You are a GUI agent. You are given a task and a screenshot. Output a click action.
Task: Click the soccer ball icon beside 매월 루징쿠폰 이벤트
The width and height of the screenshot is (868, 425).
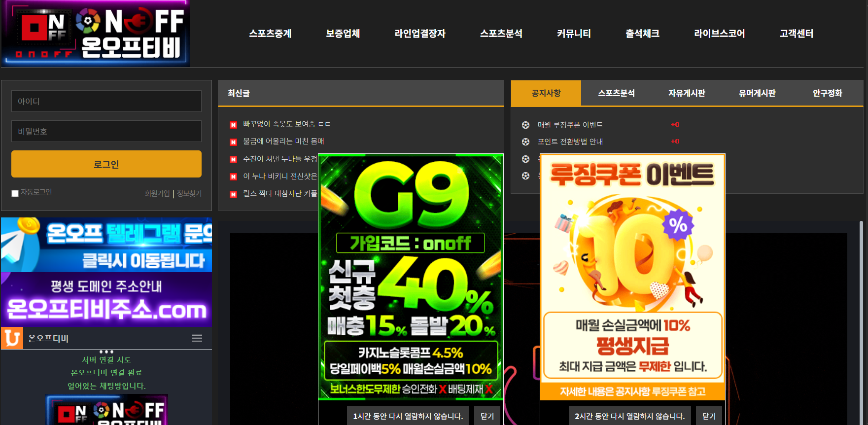(x=525, y=125)
